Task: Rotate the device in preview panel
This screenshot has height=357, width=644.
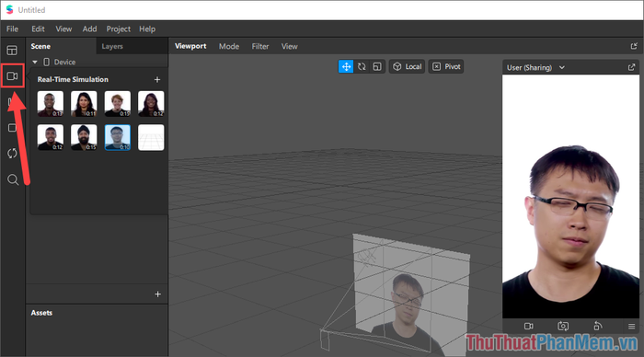Action: [x=598, y=327]
